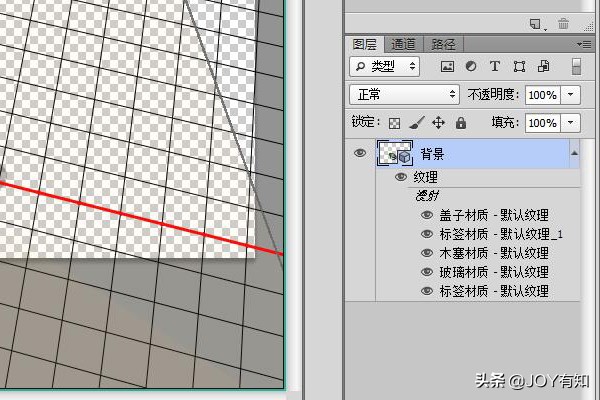Screen dimensions: 600x400
Task: Select 木塞材质 - 默认纹理 entry
Action: pos(494,253)
